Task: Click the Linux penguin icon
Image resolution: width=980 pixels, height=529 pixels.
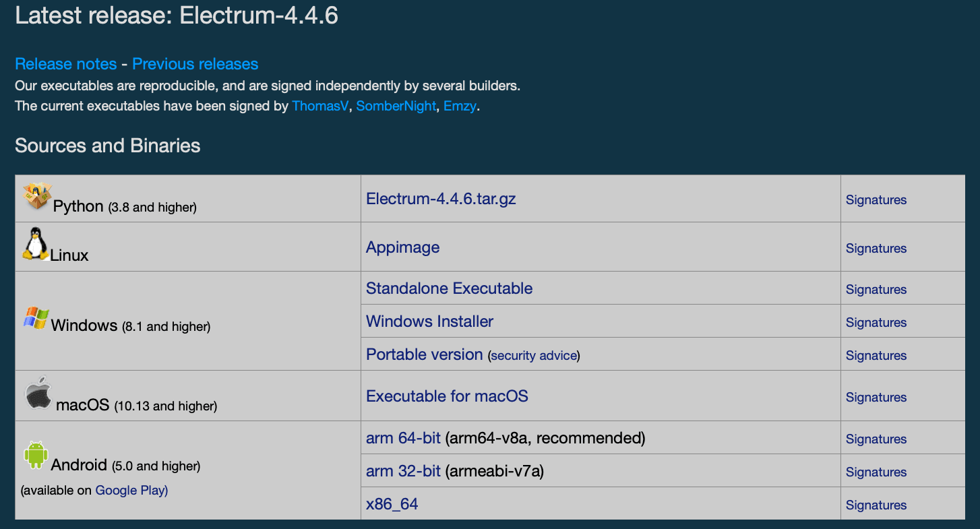Action: point(35,244)
